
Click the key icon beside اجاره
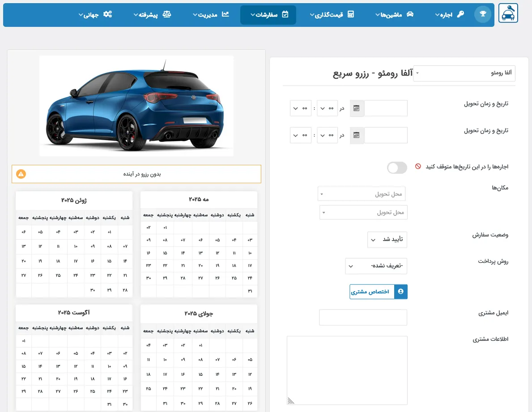(x=460, y=14)
